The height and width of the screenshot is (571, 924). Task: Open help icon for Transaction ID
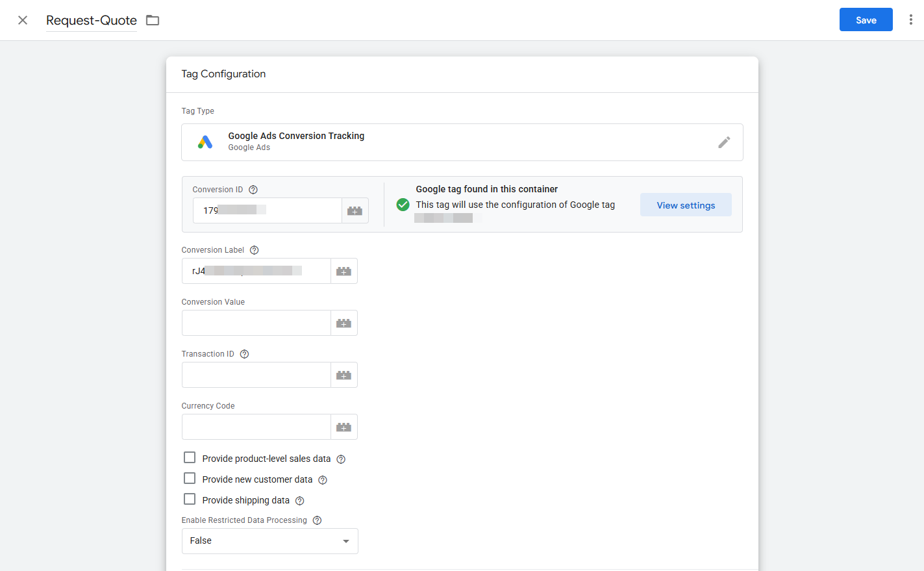(244, 354)
